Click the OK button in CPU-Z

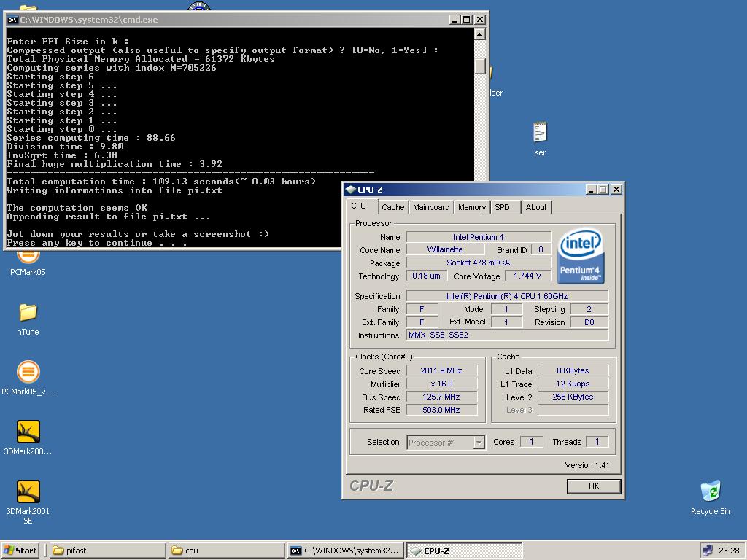pyautogui.click(x=594, y=486)
